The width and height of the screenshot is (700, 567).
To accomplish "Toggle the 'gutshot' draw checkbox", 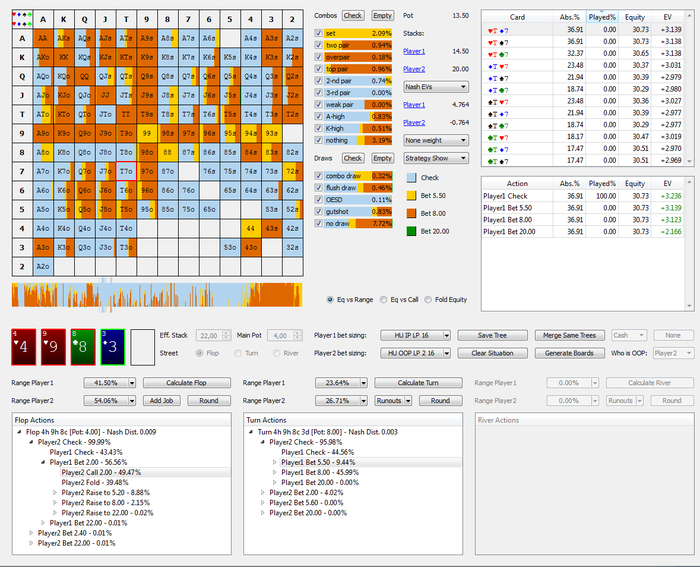I will (x=318, y=212).
